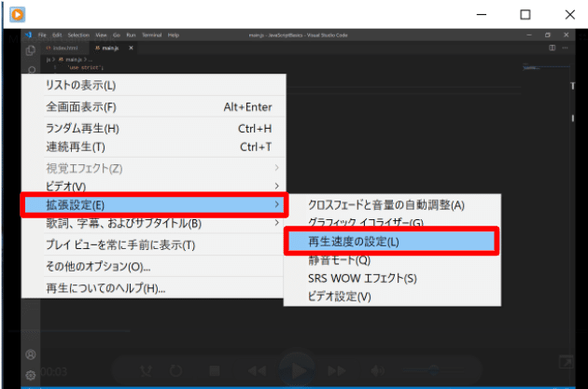
Task: Toggle プレイ ビューを常に手前に表示(T)
Action: coord(154,244)
